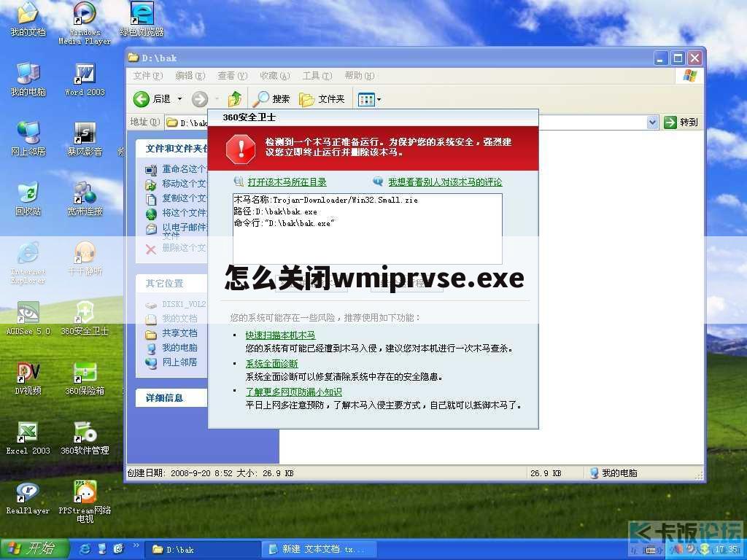The height and width of the screenshot is (560, 747).
Task: Open 网上邻居 in 其它位置 panel
Action: 171,362
